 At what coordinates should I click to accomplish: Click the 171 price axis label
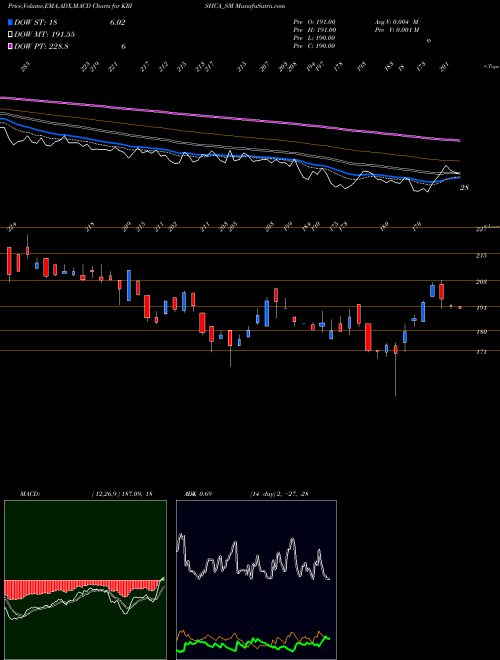click(x=481, y=351)
